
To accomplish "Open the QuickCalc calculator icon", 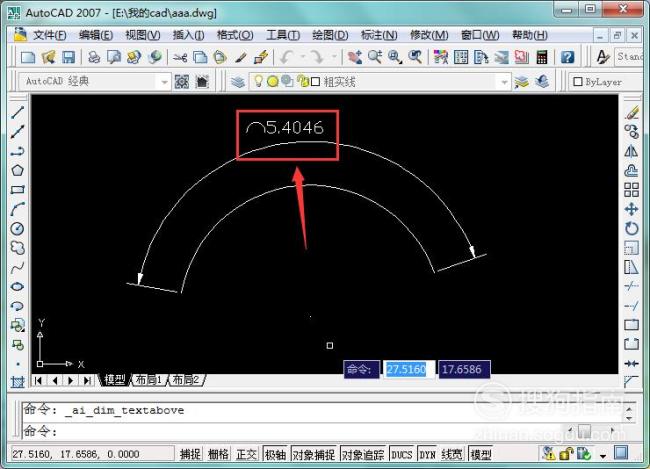I will click(542, 57).
